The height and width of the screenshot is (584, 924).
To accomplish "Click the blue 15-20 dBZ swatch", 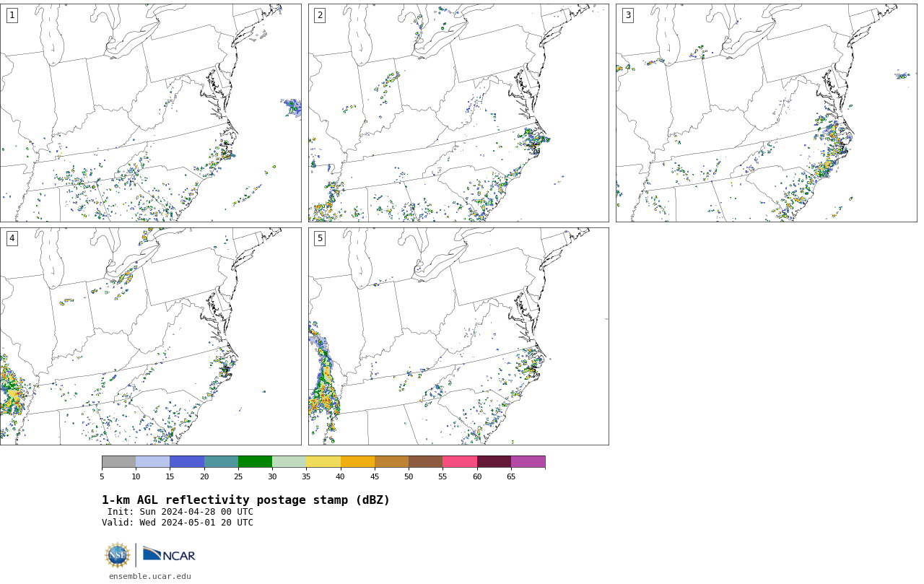I will click(x=187, y=462).
